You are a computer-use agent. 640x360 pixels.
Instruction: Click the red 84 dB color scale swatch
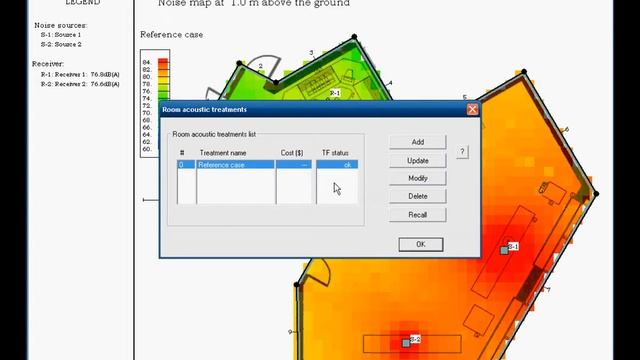(x=163, y=62)
